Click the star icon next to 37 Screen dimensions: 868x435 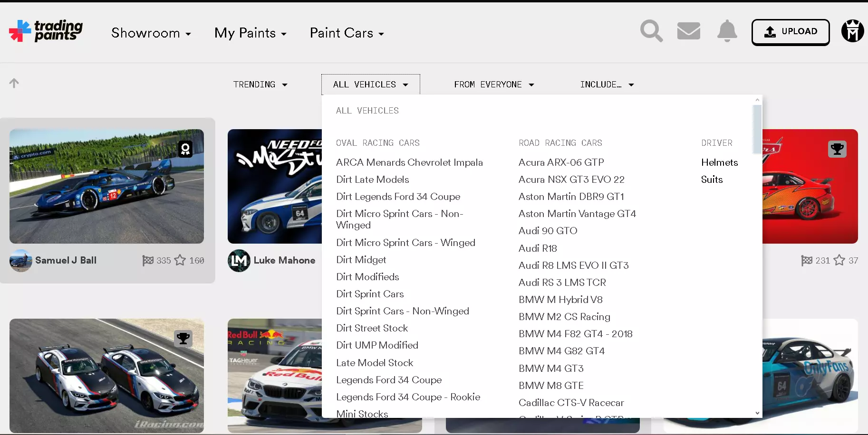839,260
